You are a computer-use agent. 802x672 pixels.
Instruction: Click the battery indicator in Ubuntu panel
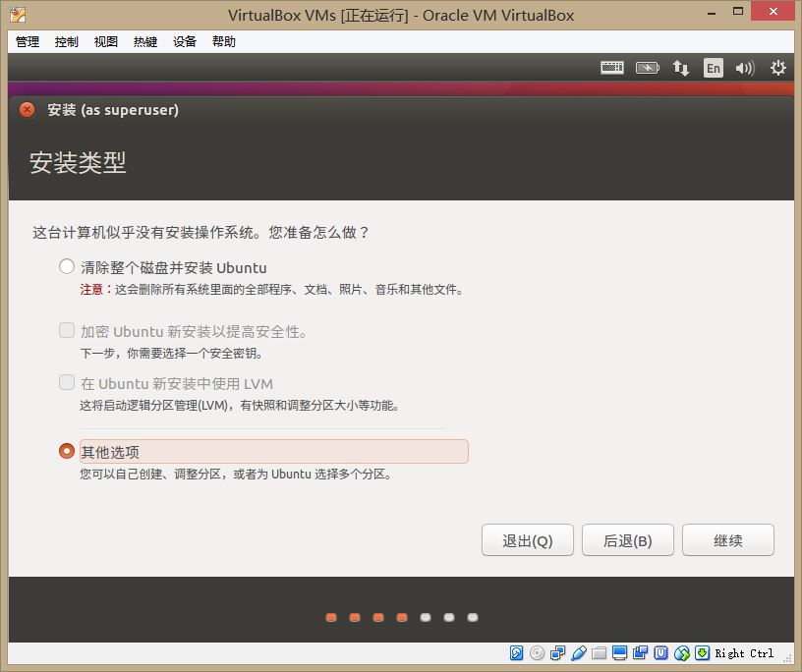click(647, 68)
